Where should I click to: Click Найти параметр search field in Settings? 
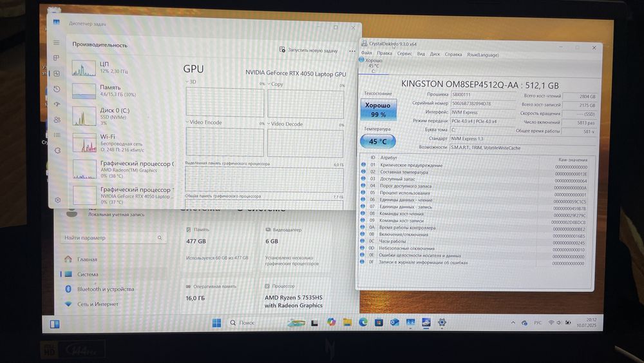pyautogui.click(x=114, y=238)
